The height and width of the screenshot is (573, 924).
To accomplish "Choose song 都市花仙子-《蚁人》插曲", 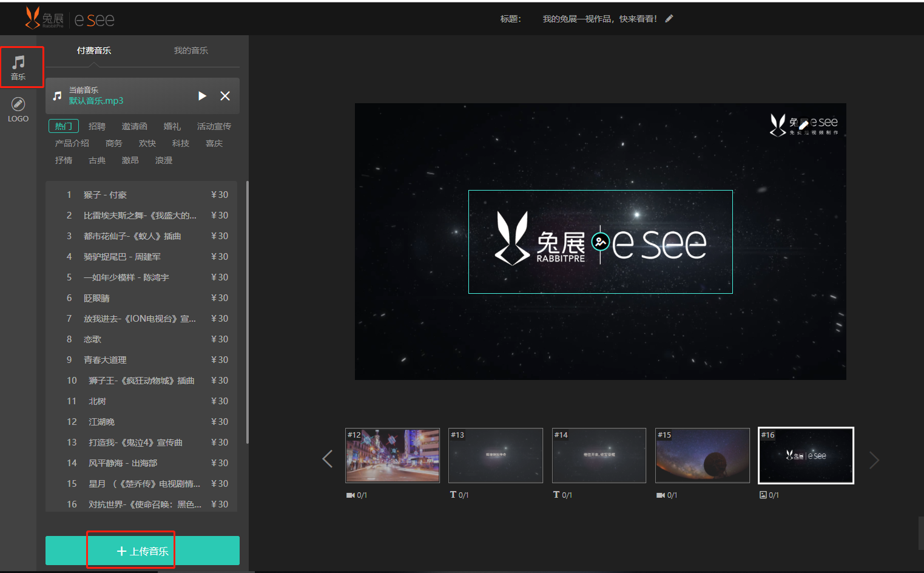I will (x=141, y=236).
